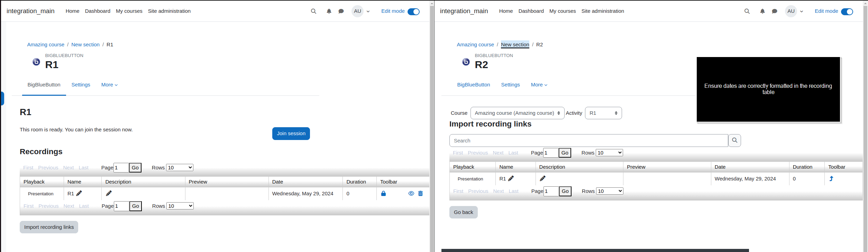Viewport: 868px width, 252px height.
Task: Open bottom Rows dropdown in import table
Action: [610, 191]
